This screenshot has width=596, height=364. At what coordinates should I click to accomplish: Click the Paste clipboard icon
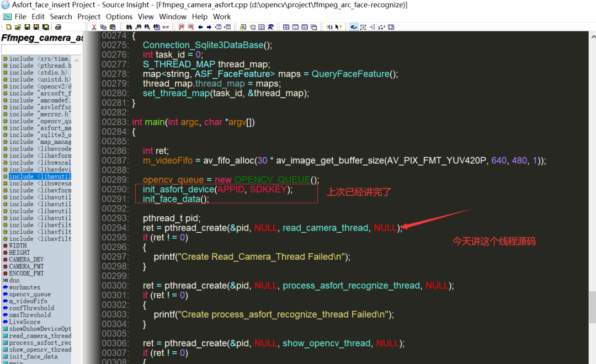(x=113, y=27)
